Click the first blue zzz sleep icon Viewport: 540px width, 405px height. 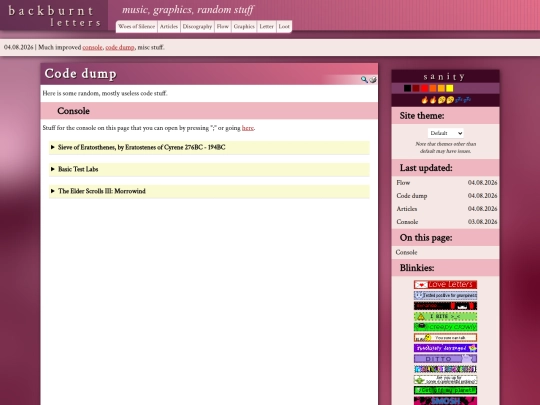(x=458, y=100)
